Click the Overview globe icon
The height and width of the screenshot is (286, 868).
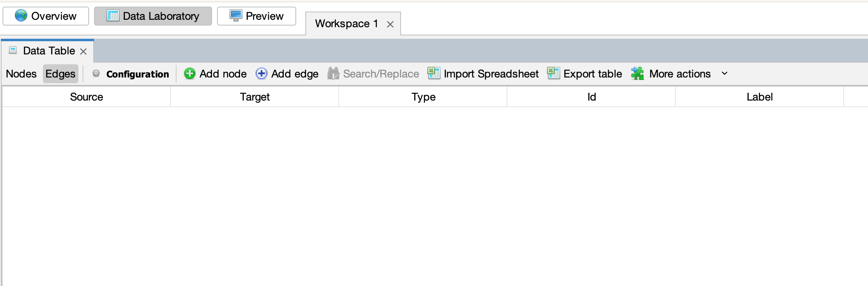coord(21,16)
